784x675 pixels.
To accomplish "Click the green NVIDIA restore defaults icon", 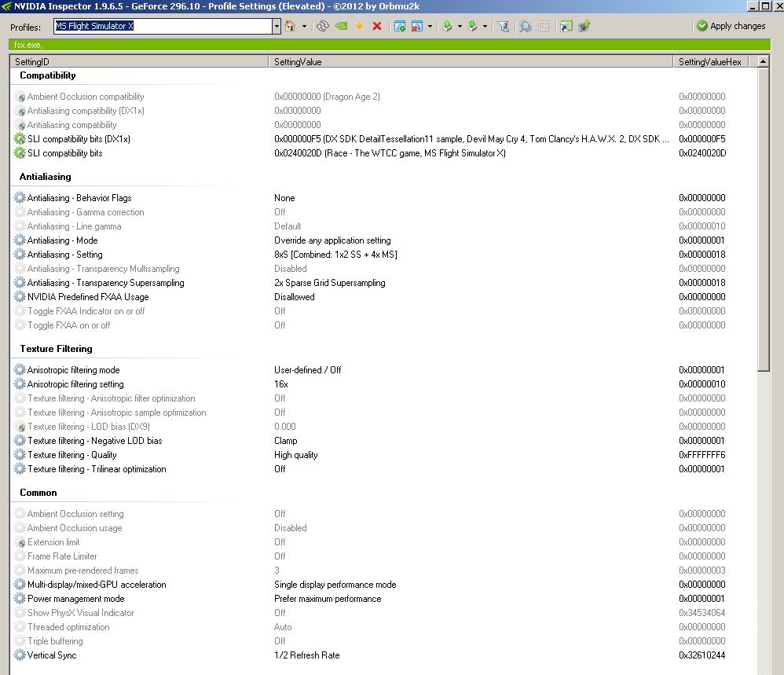I will [x=342, y=26].
